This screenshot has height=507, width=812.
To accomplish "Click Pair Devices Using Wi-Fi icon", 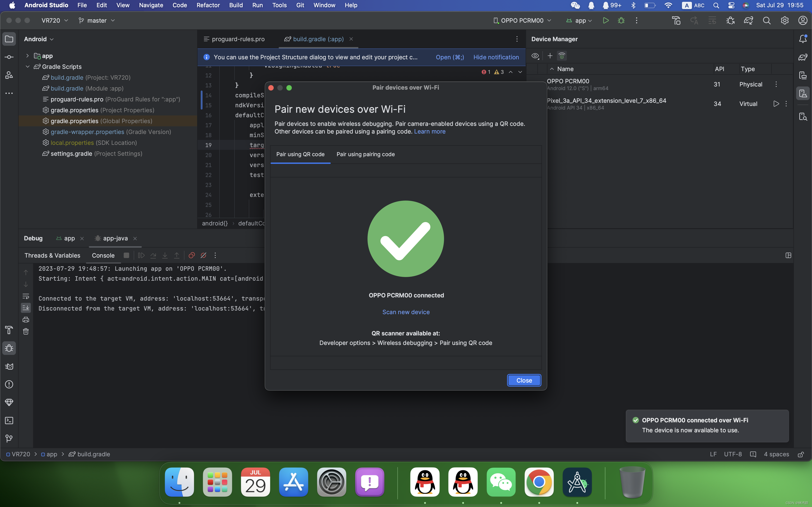I will click(562, 56).
